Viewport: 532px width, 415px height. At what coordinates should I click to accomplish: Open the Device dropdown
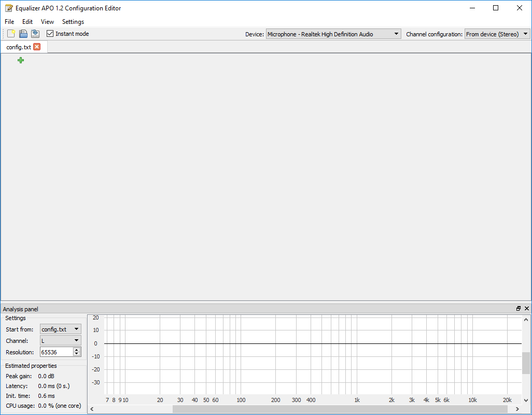point(333,34)
